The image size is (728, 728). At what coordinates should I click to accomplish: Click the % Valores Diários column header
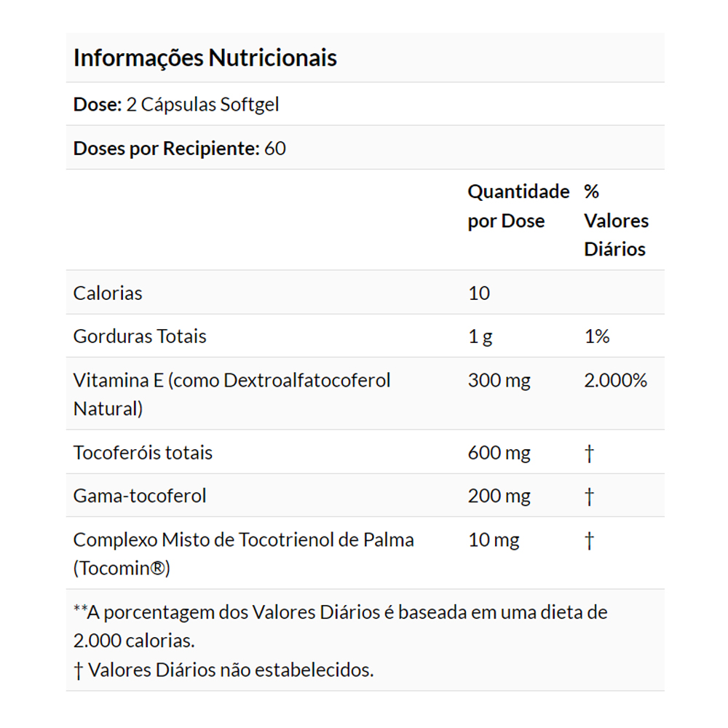coord(616,220)
